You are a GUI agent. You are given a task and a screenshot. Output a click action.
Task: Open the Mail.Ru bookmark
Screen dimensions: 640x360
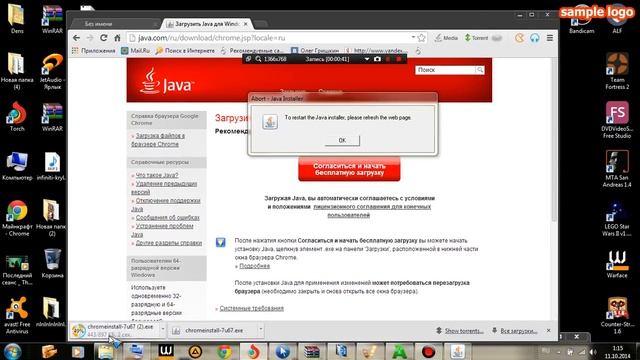[136, 51]
